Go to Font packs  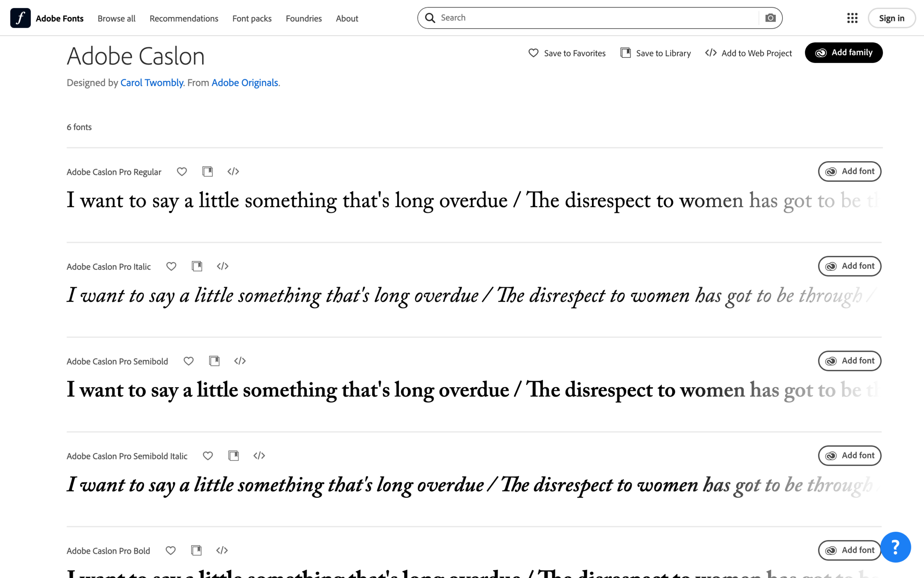tap(252, 18)
